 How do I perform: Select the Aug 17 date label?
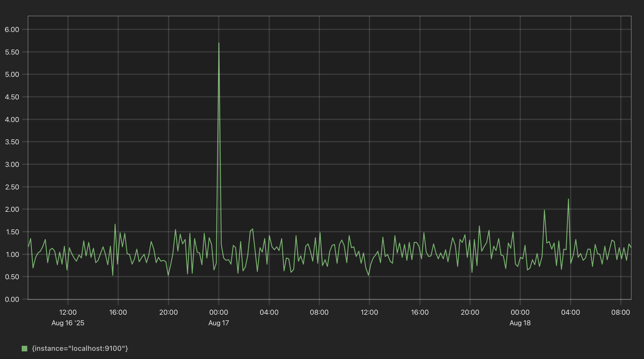click(x=218, y=323)
